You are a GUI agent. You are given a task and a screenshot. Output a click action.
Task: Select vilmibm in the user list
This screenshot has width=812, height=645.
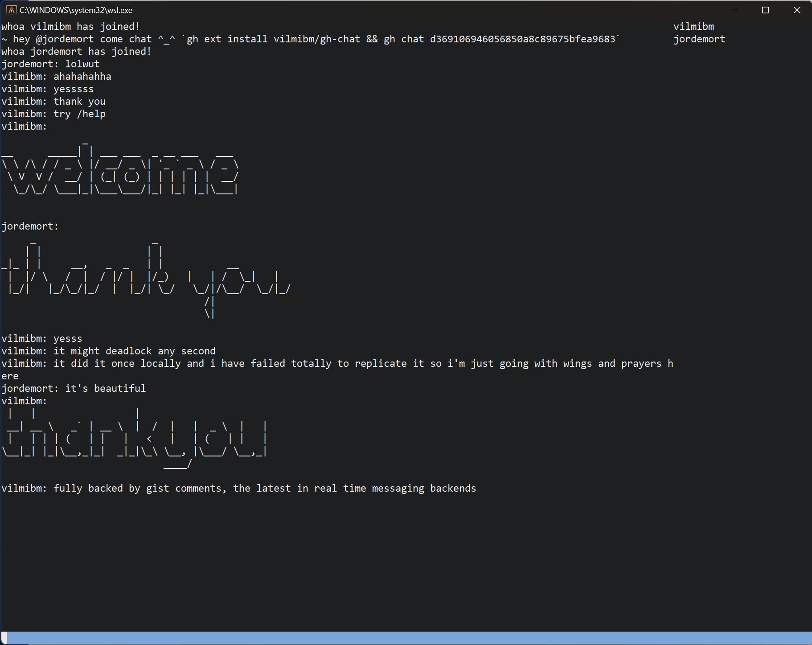693,26
